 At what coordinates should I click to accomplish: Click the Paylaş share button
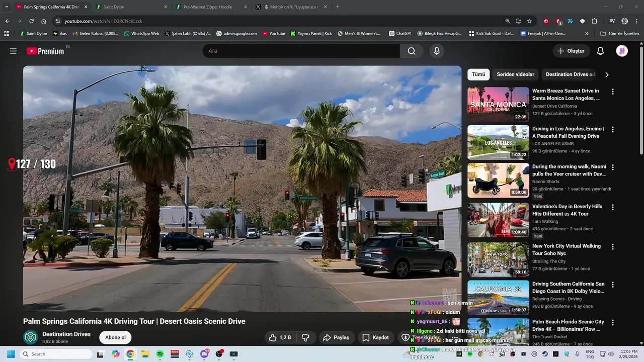coord(336,337)
